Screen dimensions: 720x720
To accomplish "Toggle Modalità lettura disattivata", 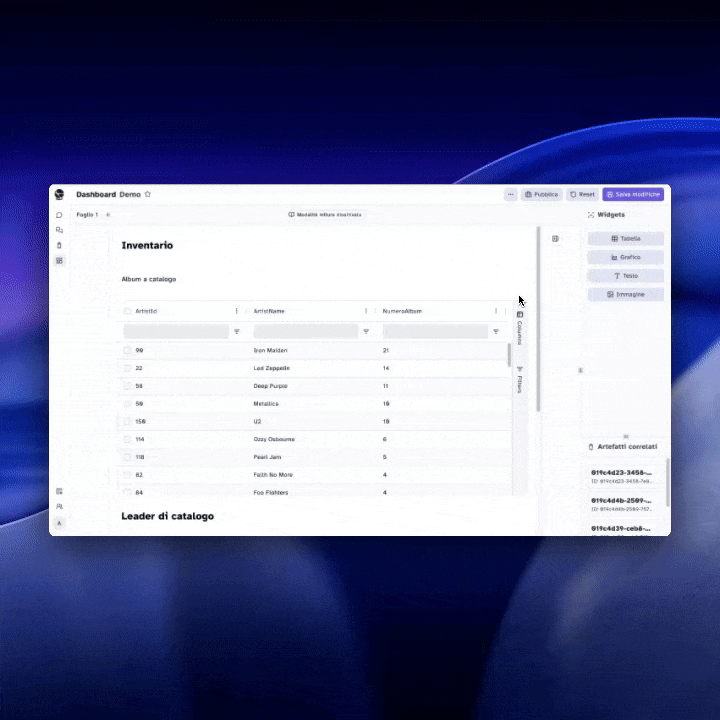I will coord(325,214).
